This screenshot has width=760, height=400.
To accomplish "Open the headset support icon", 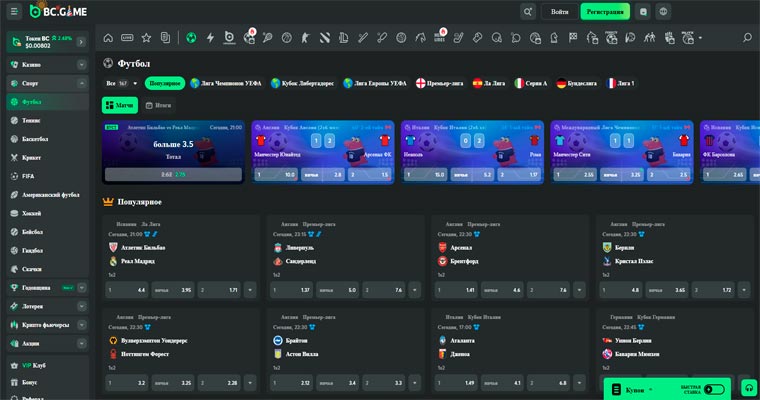I will point(749,388).
